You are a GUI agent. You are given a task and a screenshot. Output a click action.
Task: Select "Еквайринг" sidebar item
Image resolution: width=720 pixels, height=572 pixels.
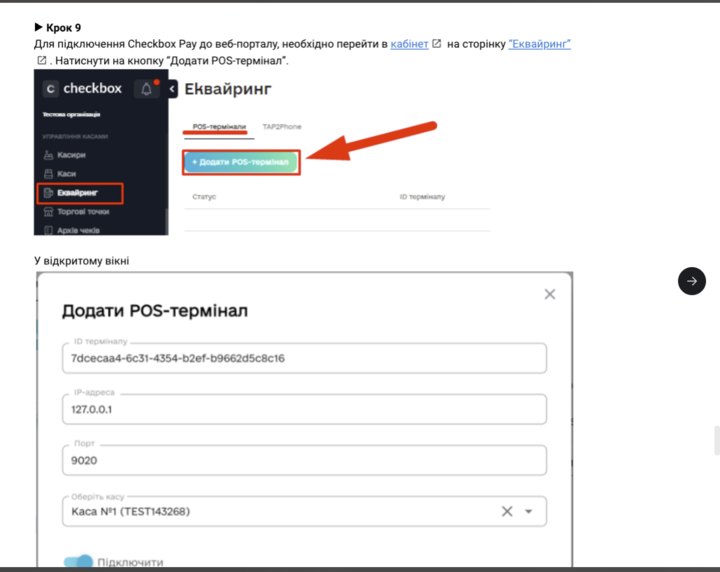pos(80,193)
